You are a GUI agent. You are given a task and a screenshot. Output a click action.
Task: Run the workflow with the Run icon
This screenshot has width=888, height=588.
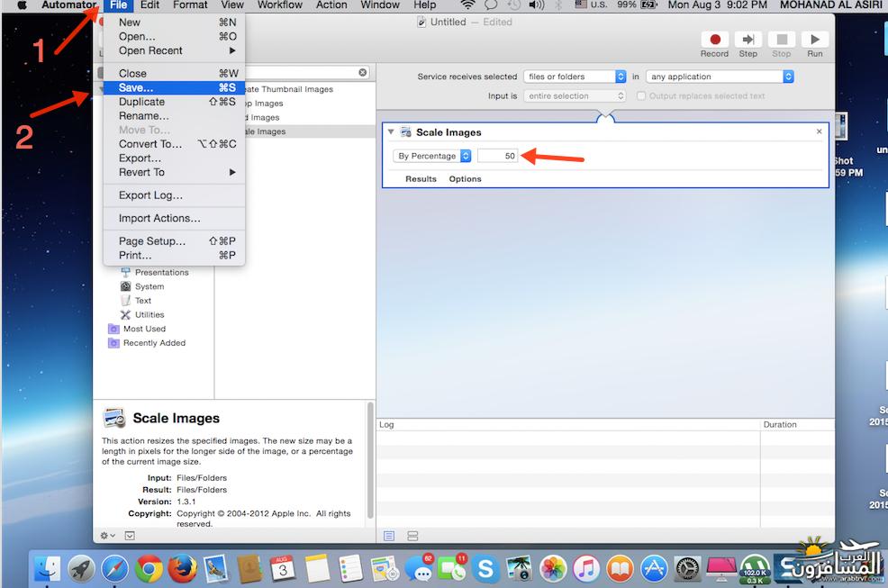814,40
